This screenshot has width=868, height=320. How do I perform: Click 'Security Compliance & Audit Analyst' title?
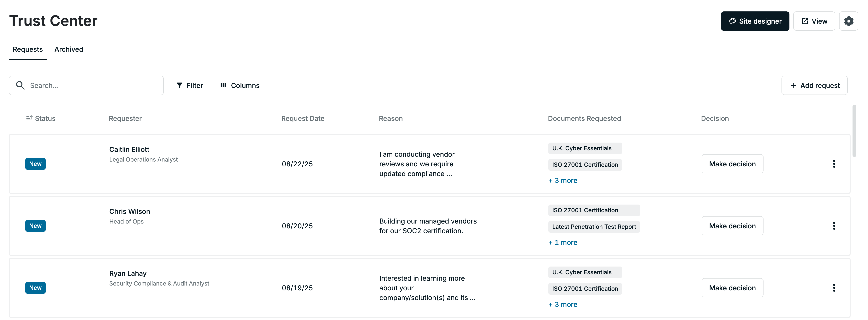point(159,284)
